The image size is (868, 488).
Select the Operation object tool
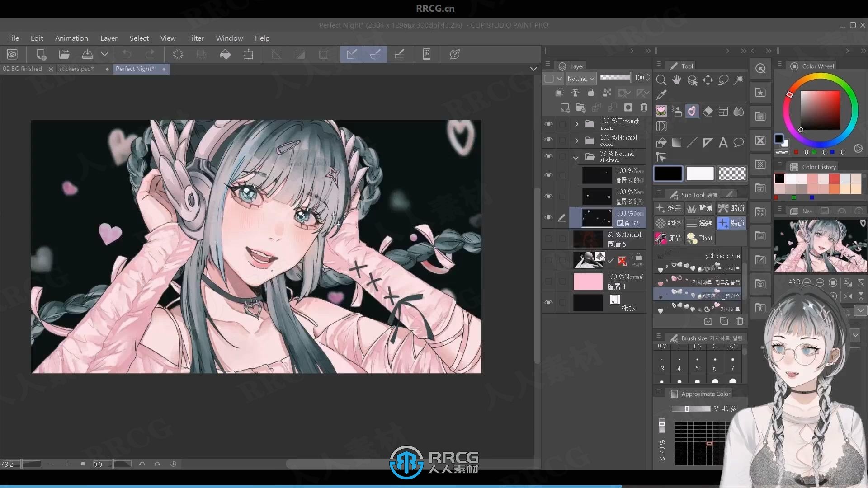(x=692, y=80)
